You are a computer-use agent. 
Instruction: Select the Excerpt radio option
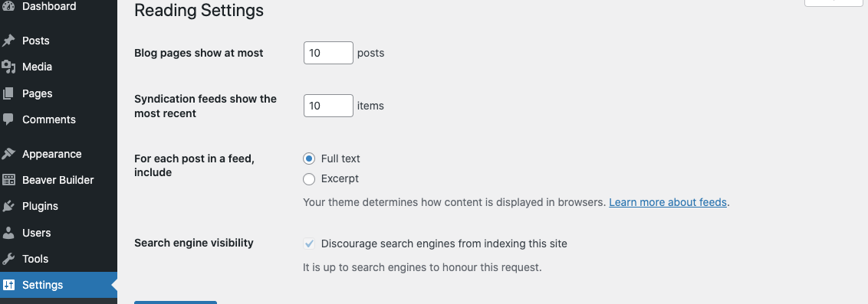(309, 179)
